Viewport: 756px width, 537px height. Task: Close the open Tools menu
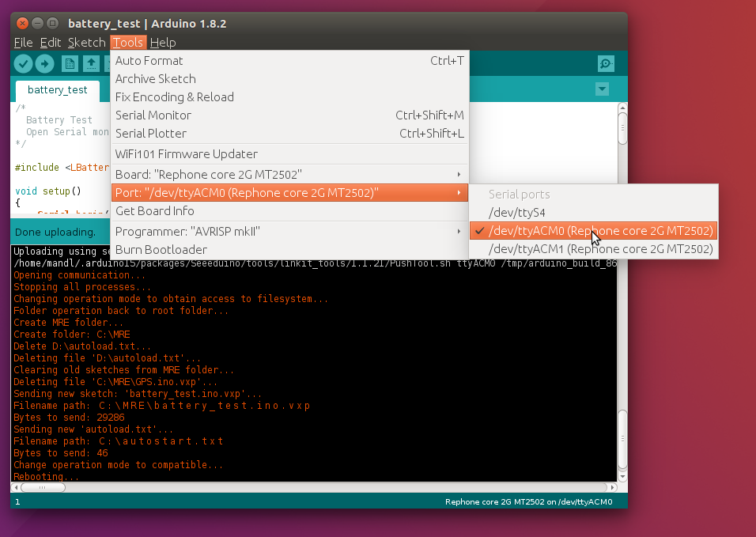click(128, 43)
